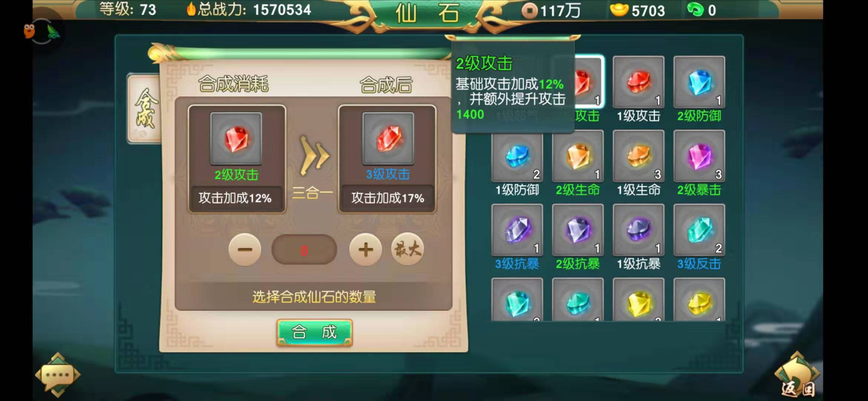Set quantity to maximum with 最大 button
This screenshot has width=868, height=401.
point(408,249)
